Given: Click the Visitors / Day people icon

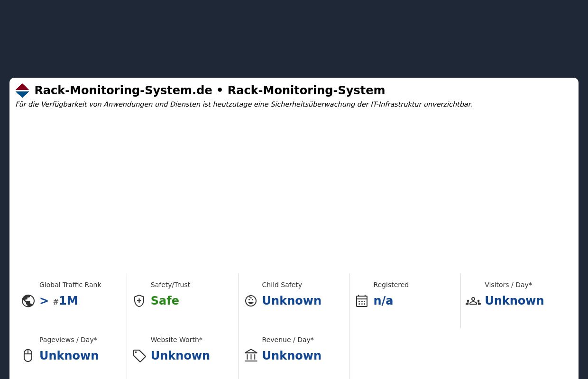Looking at the screenshot, I should click(473, 300).
